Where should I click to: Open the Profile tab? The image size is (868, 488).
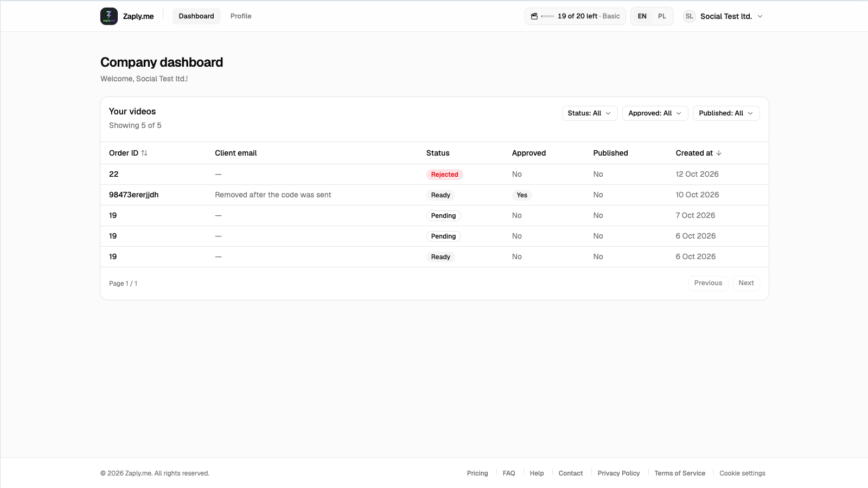pos(241,16)
